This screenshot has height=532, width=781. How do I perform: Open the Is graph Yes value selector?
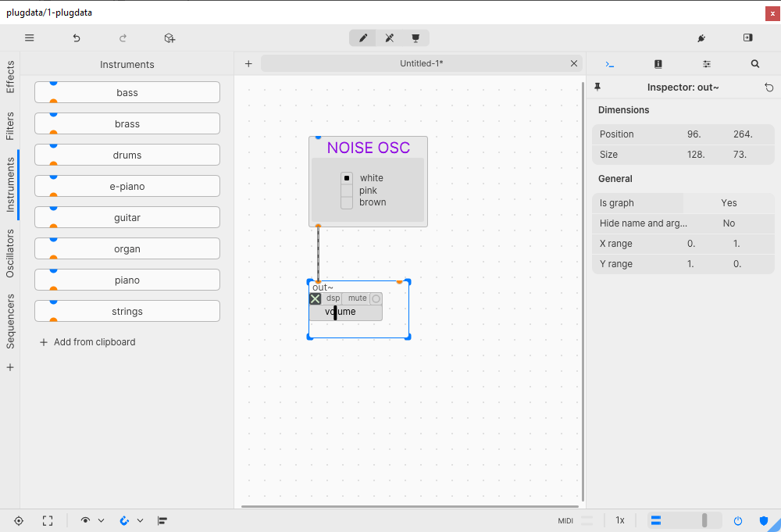729,203
